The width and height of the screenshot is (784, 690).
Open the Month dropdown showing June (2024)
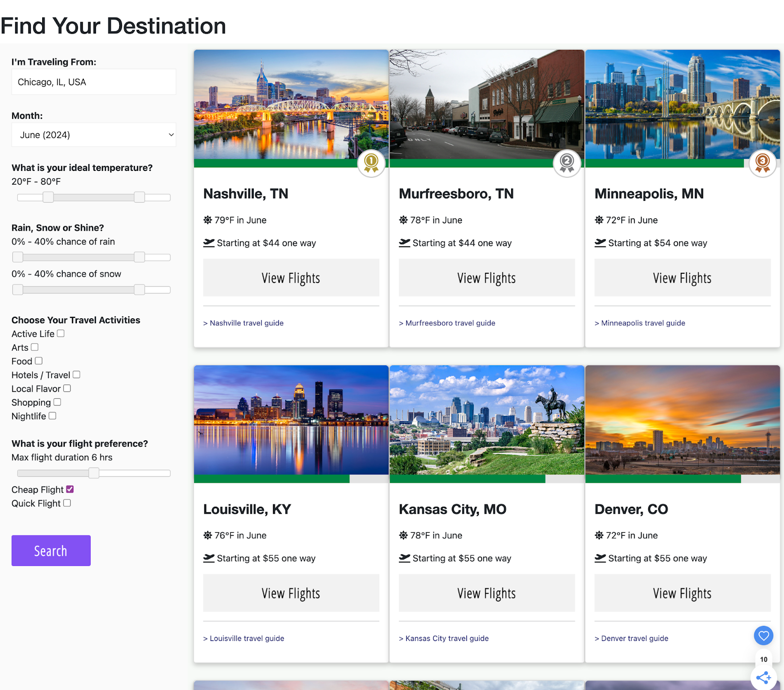pyautogui.click(x=94, y=135)
